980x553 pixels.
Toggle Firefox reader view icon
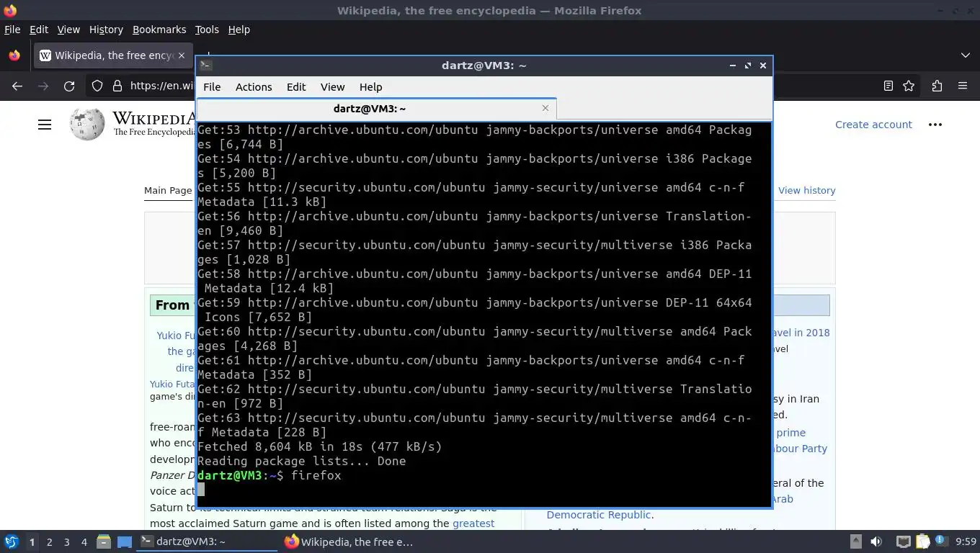click(x=888, y=86)
